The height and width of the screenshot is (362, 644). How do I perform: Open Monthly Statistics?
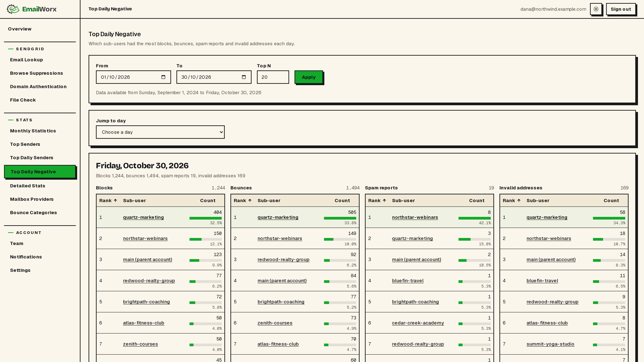[33, 131]
